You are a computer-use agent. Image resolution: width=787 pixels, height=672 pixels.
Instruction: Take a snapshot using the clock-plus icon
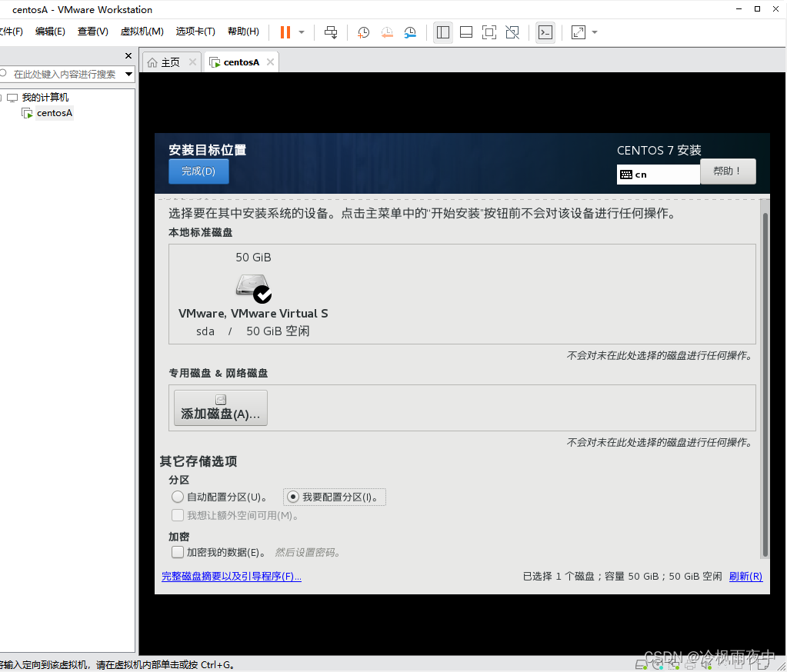point(363,32)
